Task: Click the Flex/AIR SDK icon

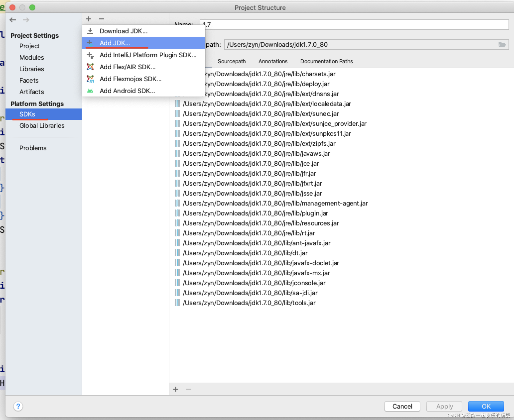Action: pyautogui.click(x=90, y=67)
